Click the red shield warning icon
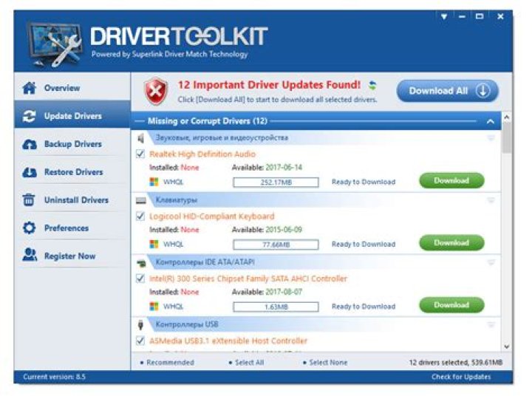The height and width of the screenshot is (396, 532). pos(156,92)
